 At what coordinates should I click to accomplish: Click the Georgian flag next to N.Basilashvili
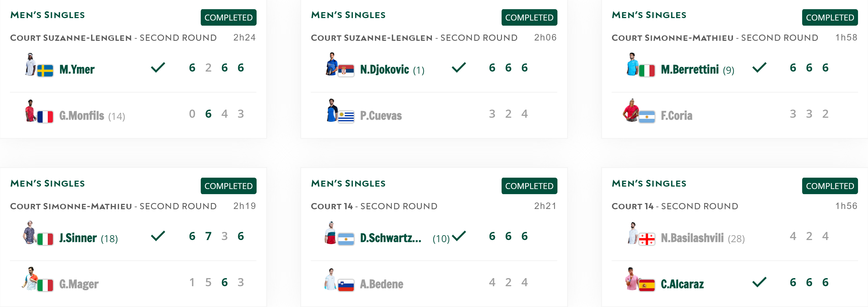click(x=647, y=239)
